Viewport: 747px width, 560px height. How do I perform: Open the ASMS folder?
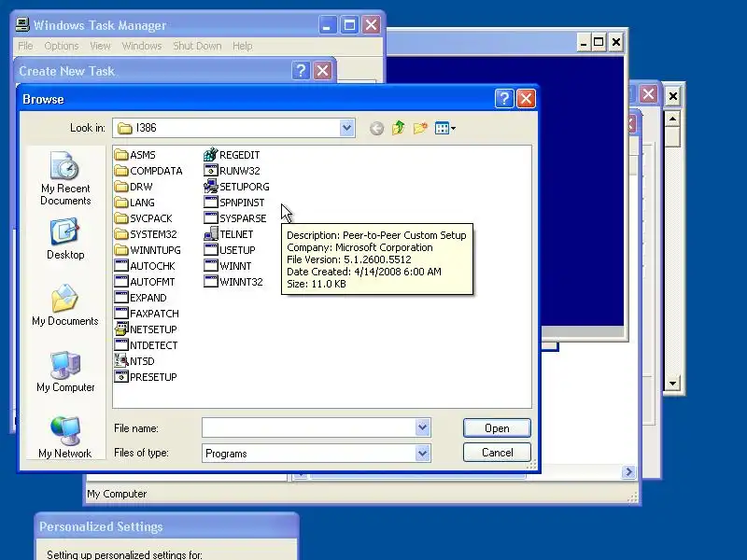pyautogui.click(x=135, y=155)
